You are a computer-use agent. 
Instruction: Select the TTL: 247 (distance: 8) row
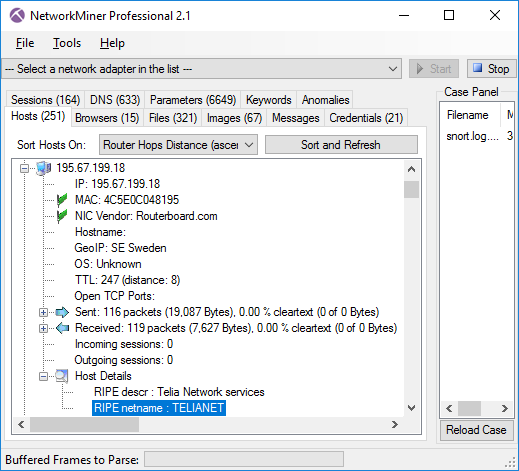tap(127, 280)
